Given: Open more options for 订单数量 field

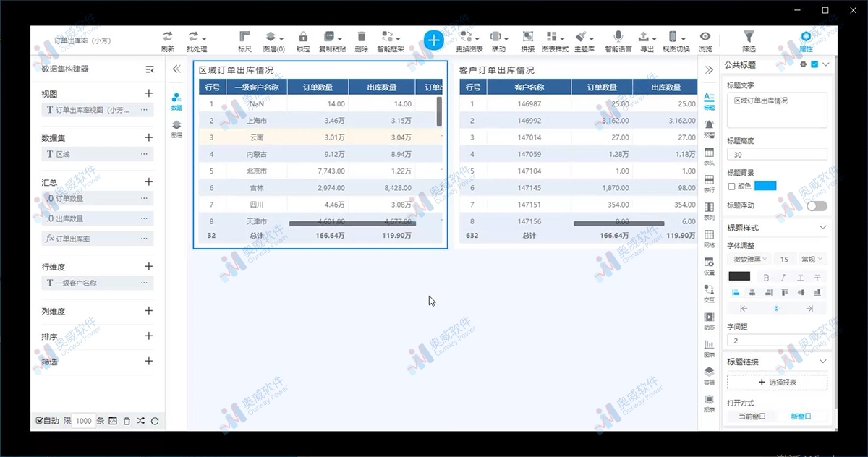Looking at the screenshot, I should point(144,198).
